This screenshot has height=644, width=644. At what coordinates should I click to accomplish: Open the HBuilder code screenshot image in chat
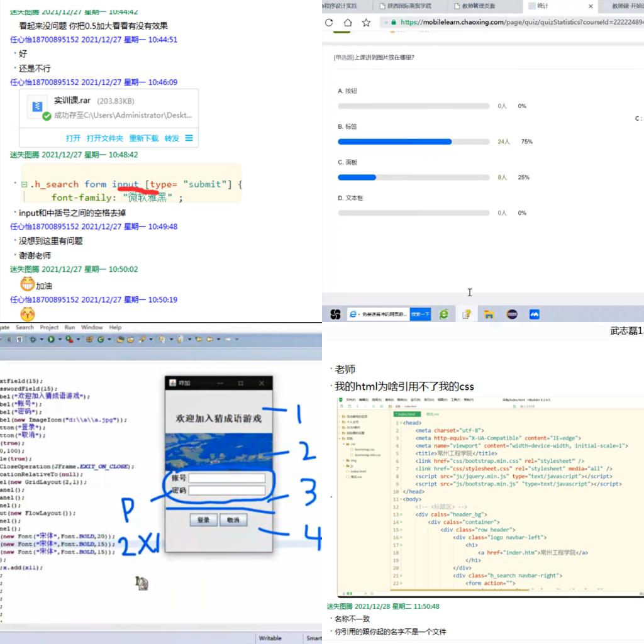coord(491,497)
